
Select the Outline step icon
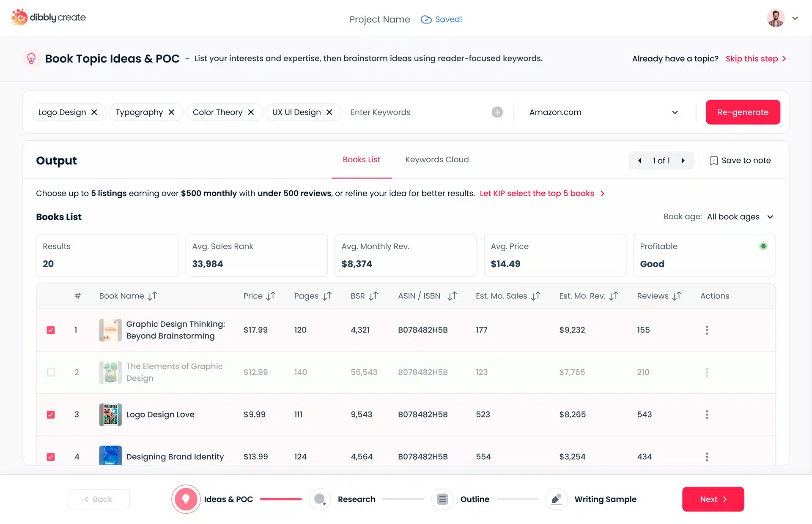click(x=442, y=499)
